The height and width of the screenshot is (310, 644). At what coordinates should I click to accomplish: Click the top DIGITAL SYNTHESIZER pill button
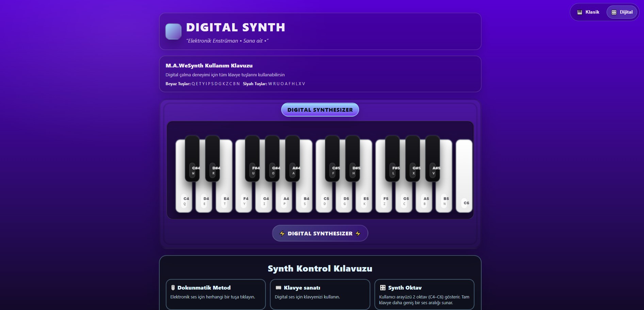point(320,110)
